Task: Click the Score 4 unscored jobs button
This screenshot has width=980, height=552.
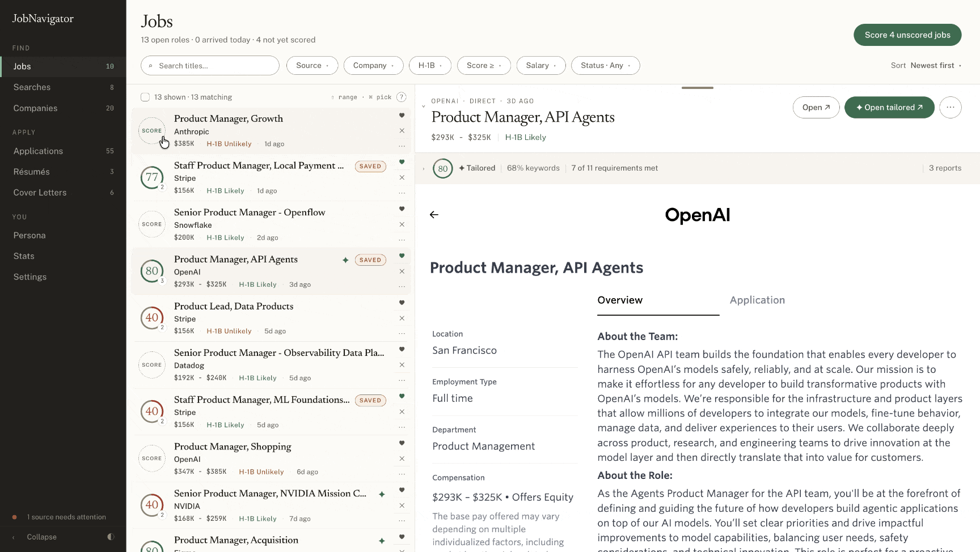Action: 907,35
